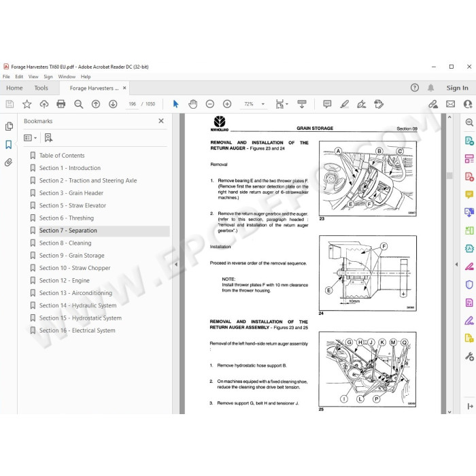Open the attachments panel paperclip

pyautogui.click(x=8, y=163)
